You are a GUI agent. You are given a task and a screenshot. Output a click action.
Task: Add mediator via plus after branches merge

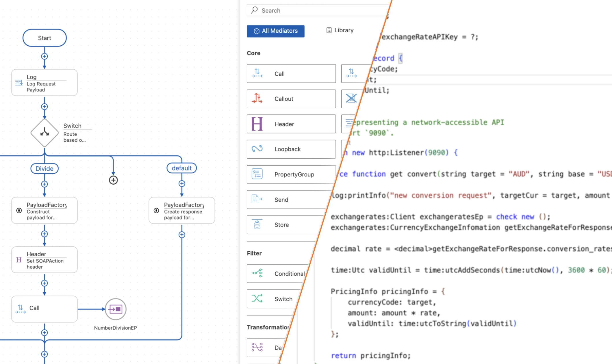44,354
